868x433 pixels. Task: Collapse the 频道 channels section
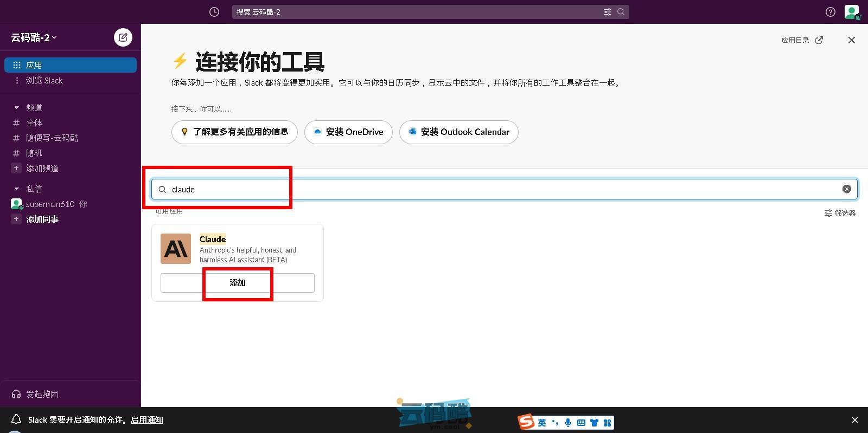point(16,108)
